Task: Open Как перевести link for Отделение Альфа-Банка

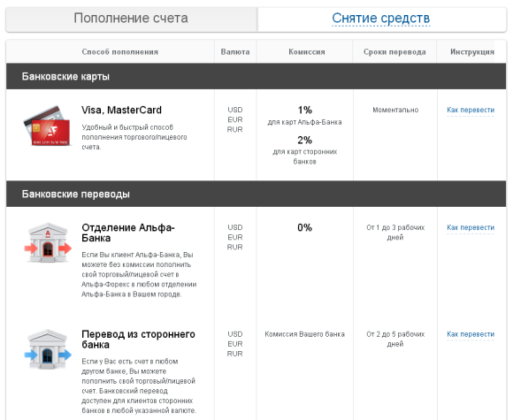Action: (471, 227)
